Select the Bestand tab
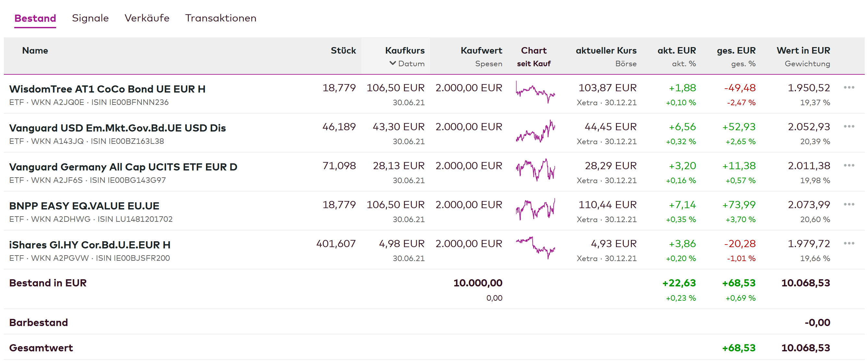The height and width of the screenshot is (364, 868). 35,18
